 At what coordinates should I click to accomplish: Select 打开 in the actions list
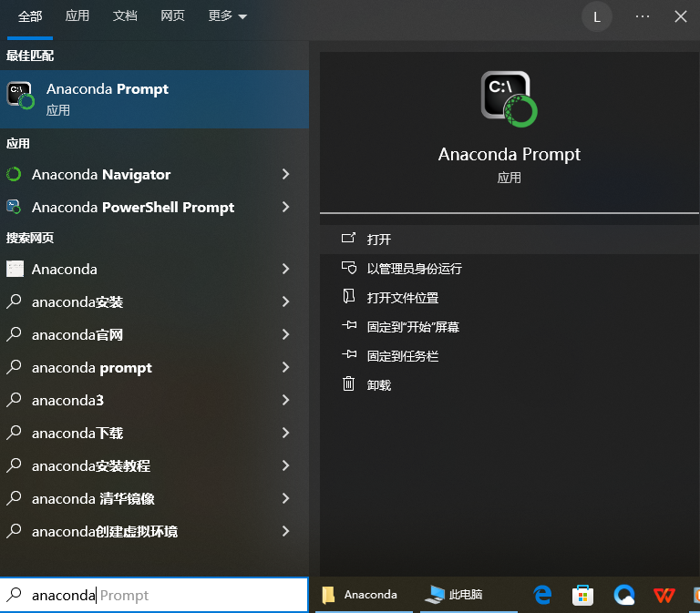(x=510, y=240)
